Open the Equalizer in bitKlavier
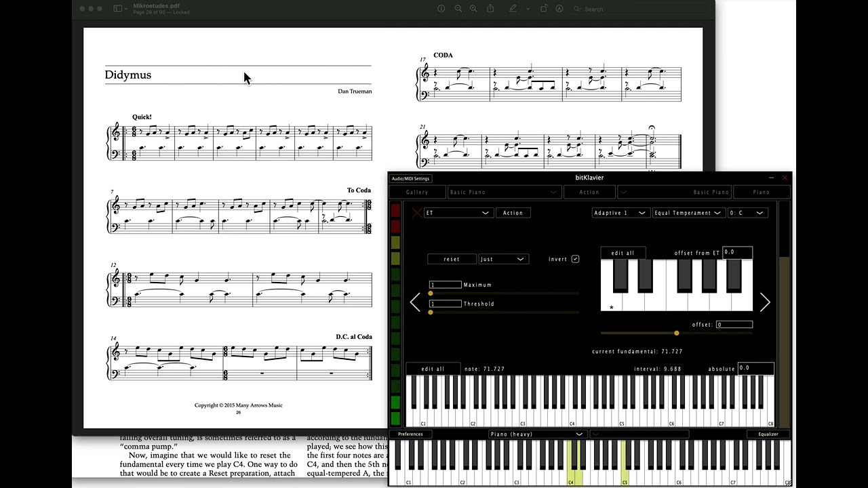The height and width of the screenshot is (488, 868). tap(768, 434)
